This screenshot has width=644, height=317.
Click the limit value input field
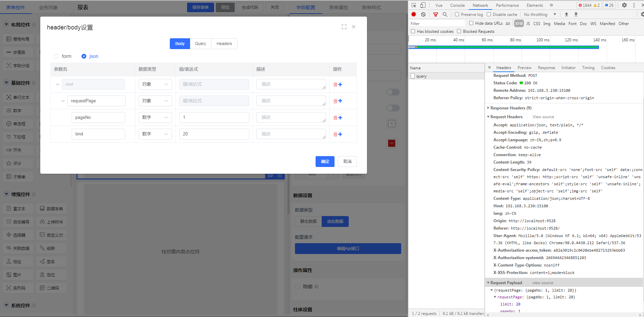214,134
